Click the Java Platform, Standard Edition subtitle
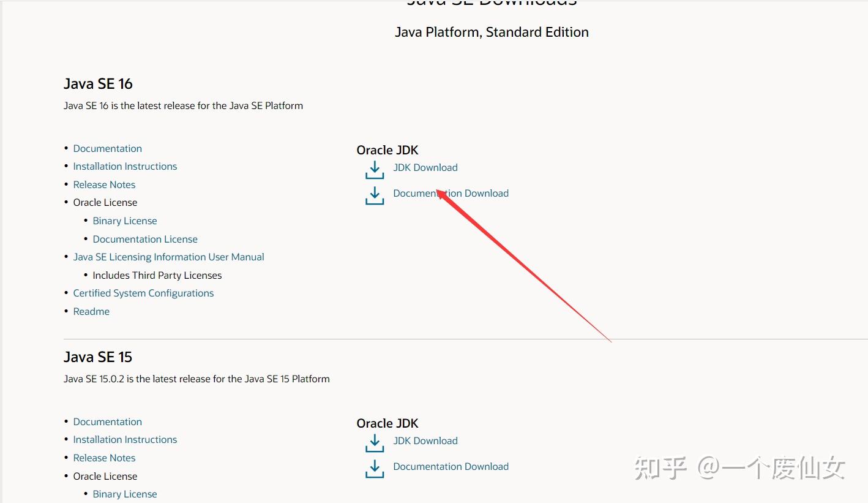The image size is (868, 503). click(492, 32)
